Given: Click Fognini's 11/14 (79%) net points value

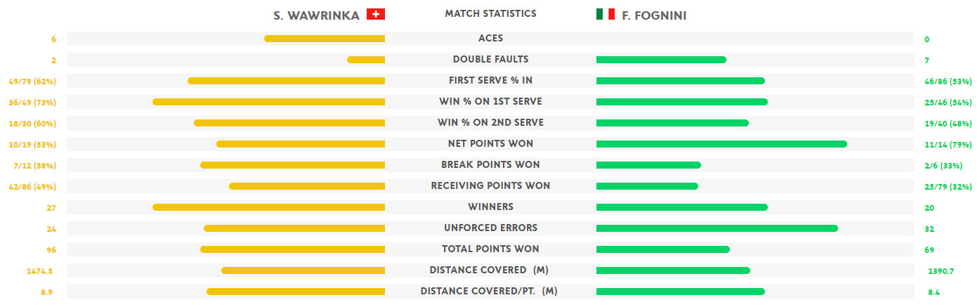Looking at the screenshot, I should (948, 145).
